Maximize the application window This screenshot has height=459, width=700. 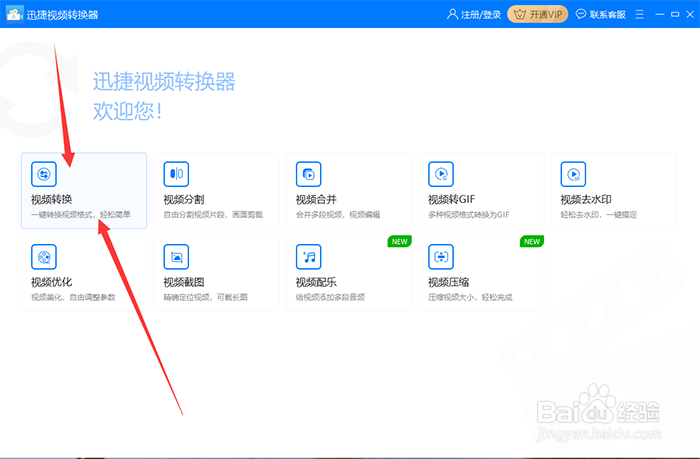pos(675,15)
